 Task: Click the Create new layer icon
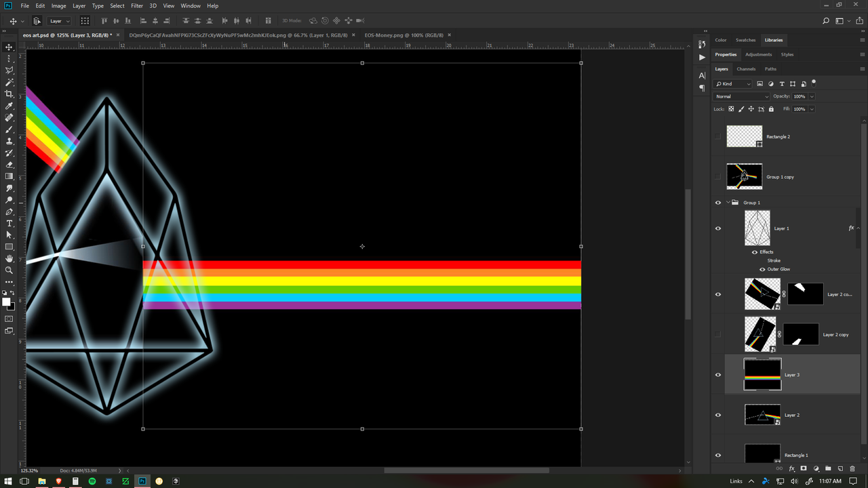[840, 468]
